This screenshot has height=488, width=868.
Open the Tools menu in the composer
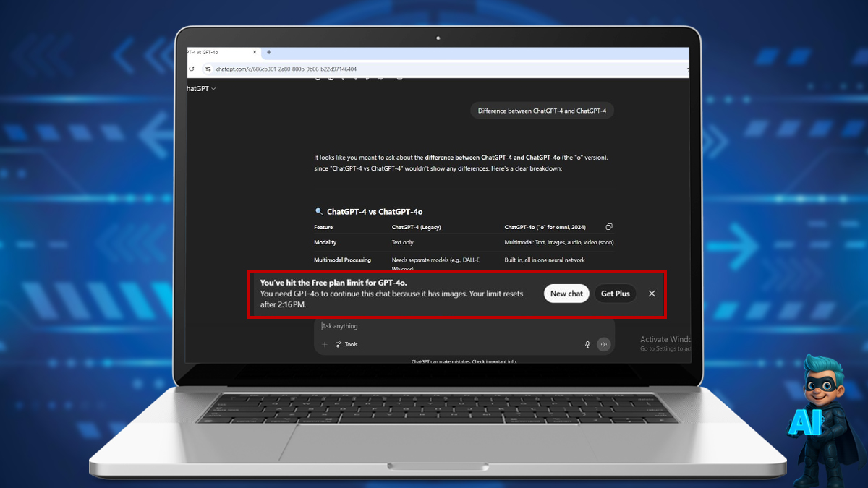[x=346, y=344]
